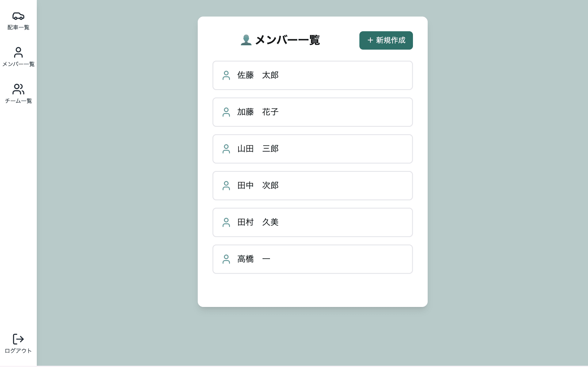
Task: Click the plus icon on 新規作成
Action: [x=369, y=40]
